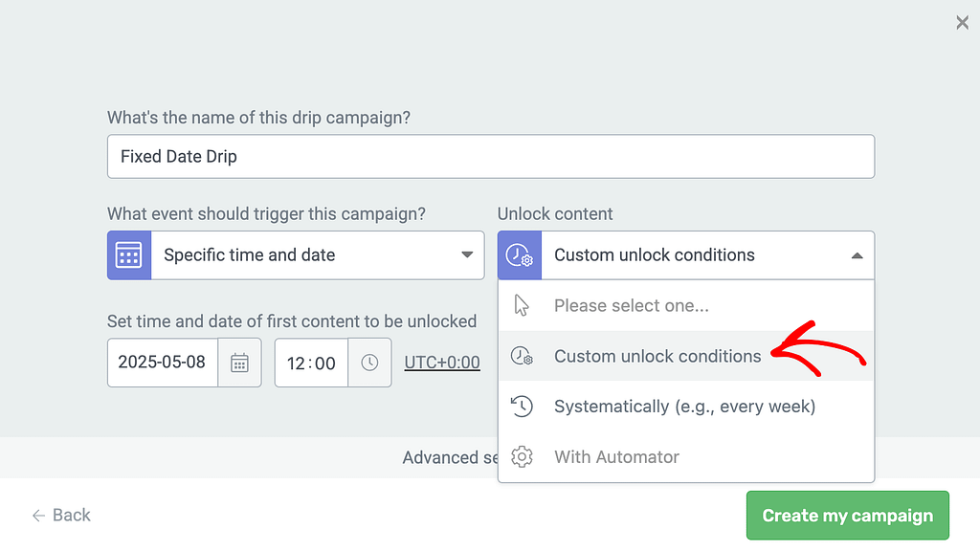This screenshot has height=551, width=980.
Task: Click the Create my campaign button
Action: click(848, 516)
